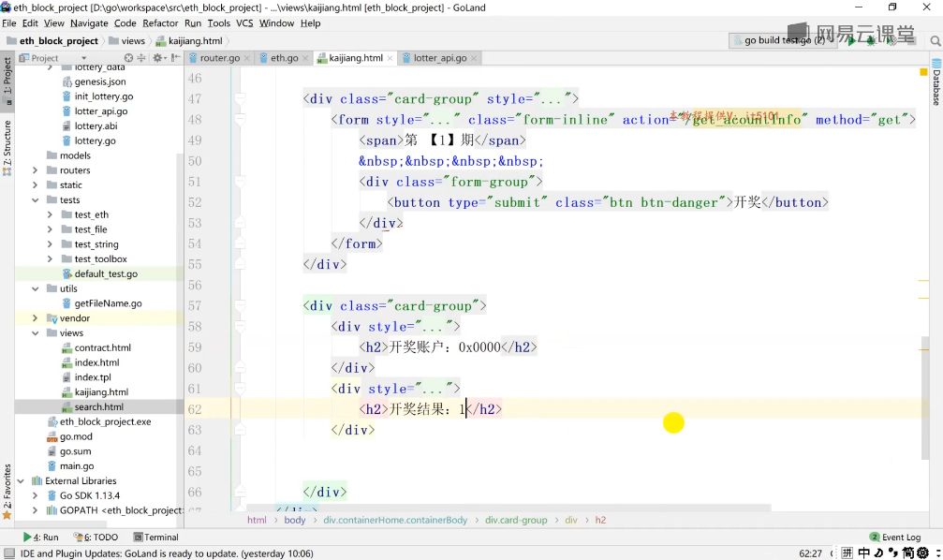Open the Navigate menu
The height and width of the screenshot is (560, 943).
89,22
